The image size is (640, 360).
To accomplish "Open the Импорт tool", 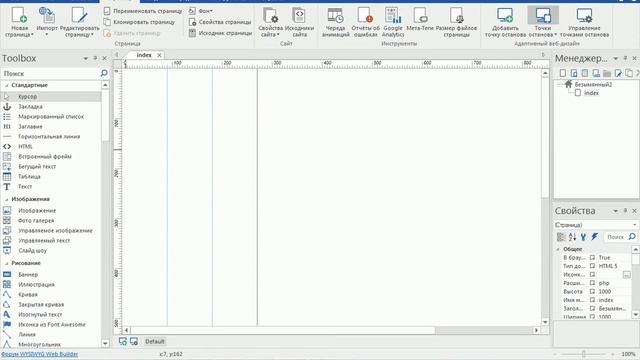I will [x=47, y=22].
